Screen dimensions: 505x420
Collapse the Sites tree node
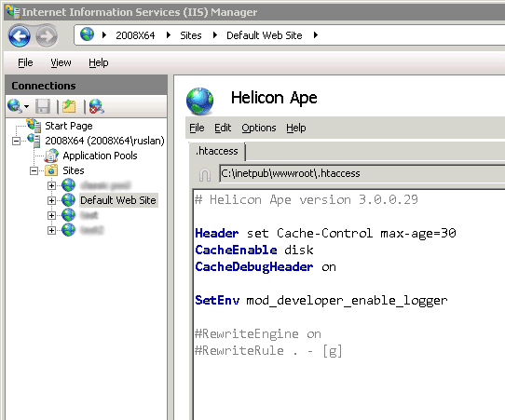click(x=34, y=171)
